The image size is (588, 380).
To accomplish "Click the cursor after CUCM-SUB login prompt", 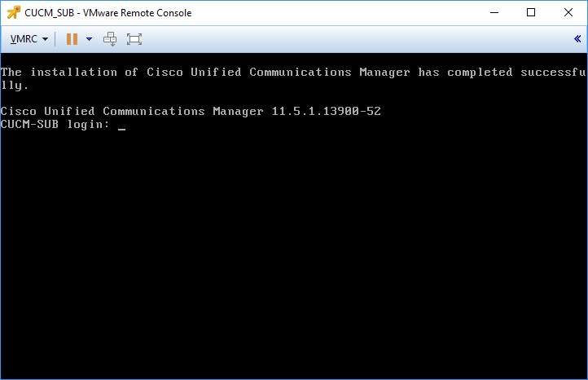I will [122, 126].
